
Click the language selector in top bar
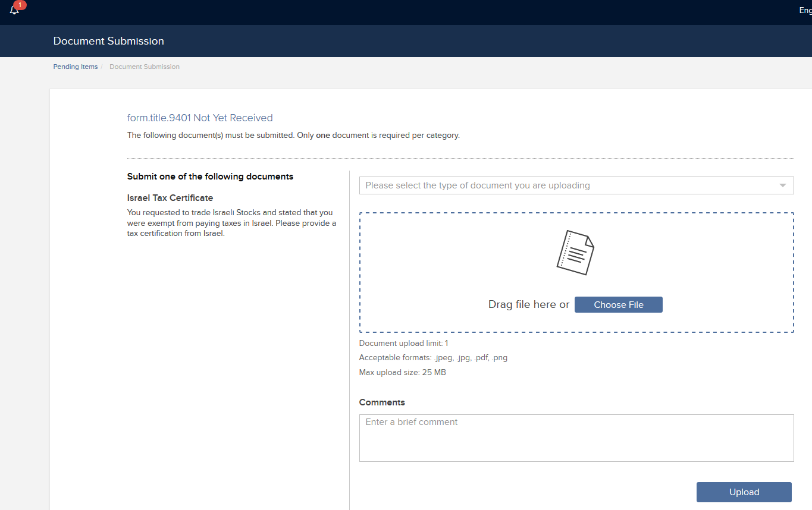tap(805, 11)
